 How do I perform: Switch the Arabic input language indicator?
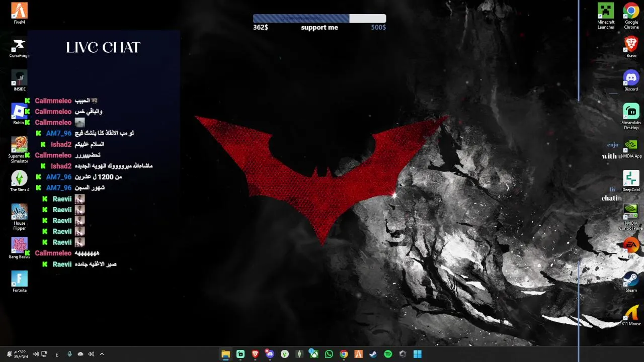click(x=57, y=354)
